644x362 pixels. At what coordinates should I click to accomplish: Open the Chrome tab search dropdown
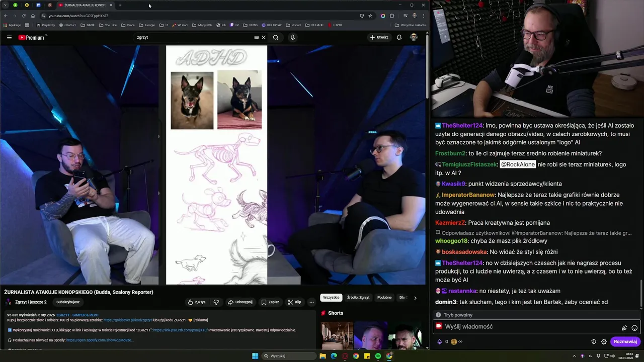pyautogui.click(x=6, y=5)
